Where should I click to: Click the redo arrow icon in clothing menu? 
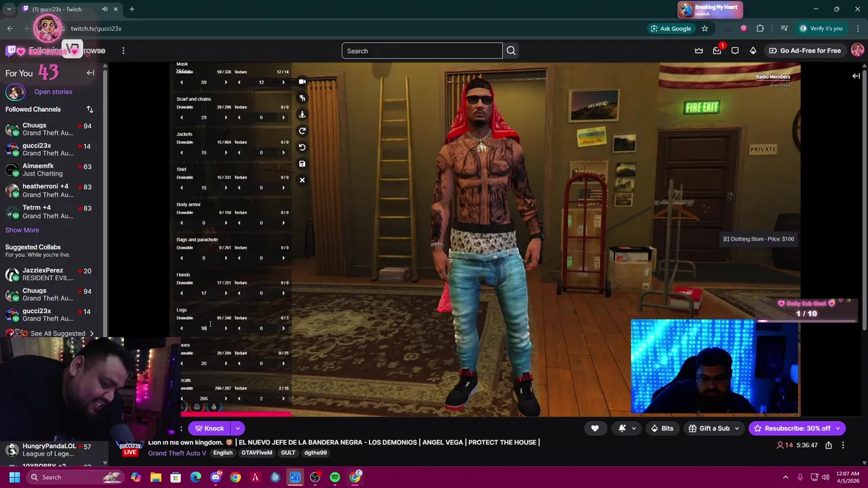click(302, 131)
